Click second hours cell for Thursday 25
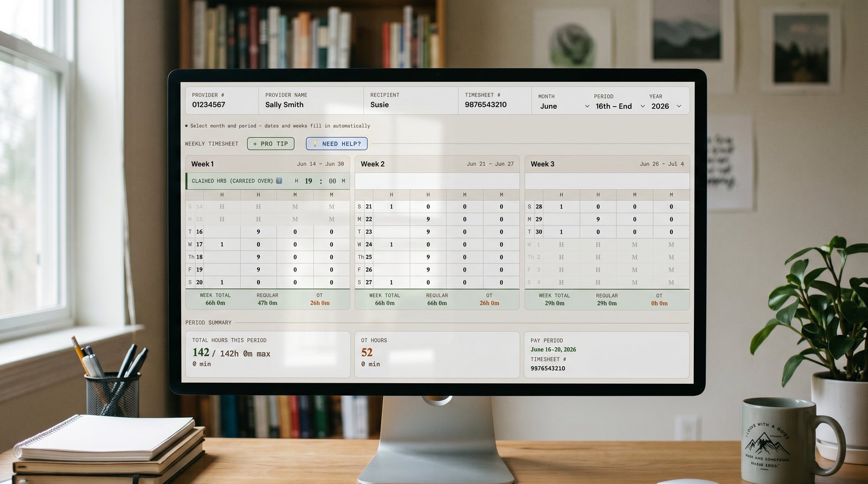Screen dimensions: 868x484 (x=428, y=257)
